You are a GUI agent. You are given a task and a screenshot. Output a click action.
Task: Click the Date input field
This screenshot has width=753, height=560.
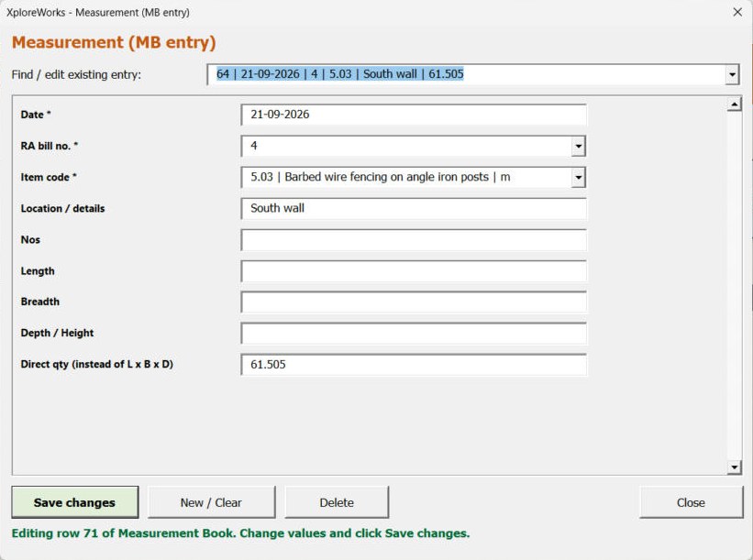click(414, 115)
